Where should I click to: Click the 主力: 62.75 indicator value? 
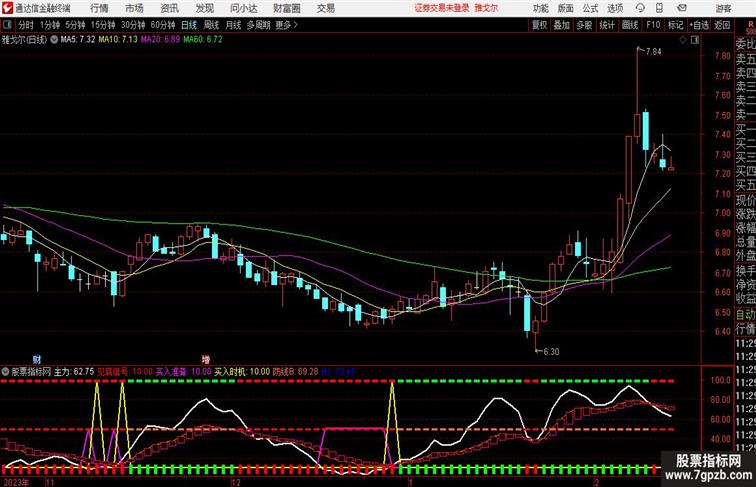click(x=74, y=372)
